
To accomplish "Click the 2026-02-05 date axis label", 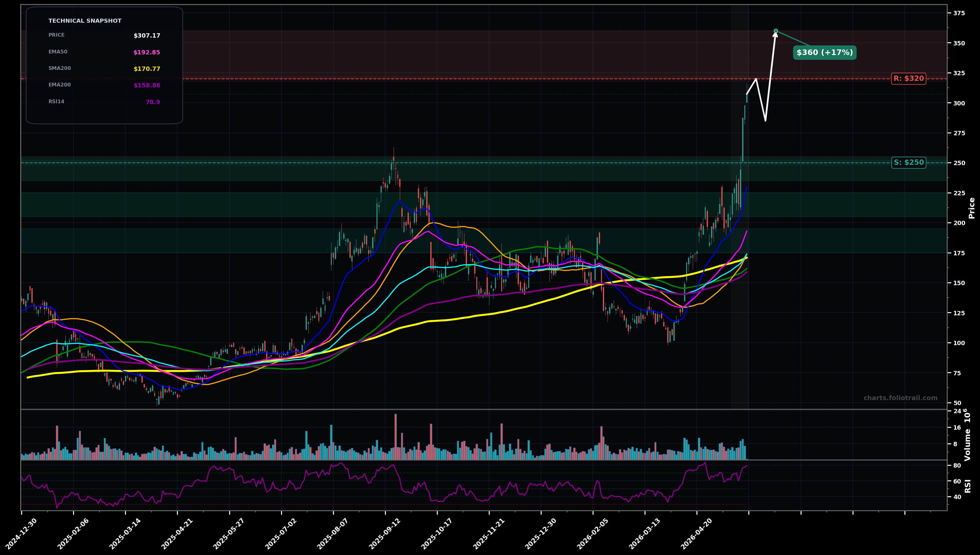I will 592,534.
